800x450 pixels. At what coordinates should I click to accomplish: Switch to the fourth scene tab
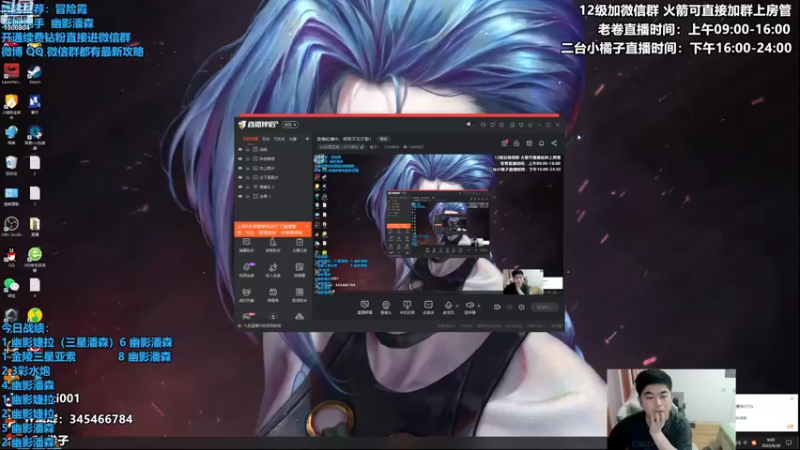coord(293,139)
